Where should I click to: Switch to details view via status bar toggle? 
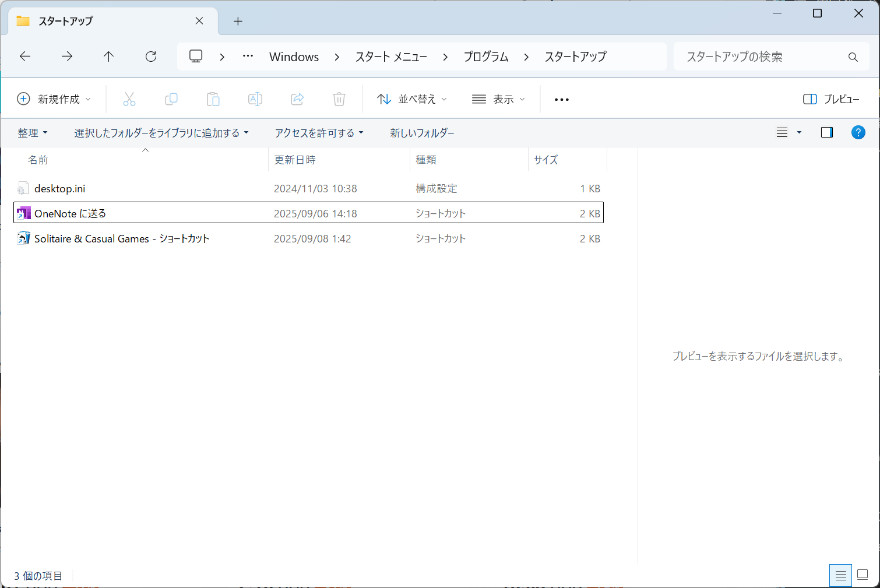840,575
